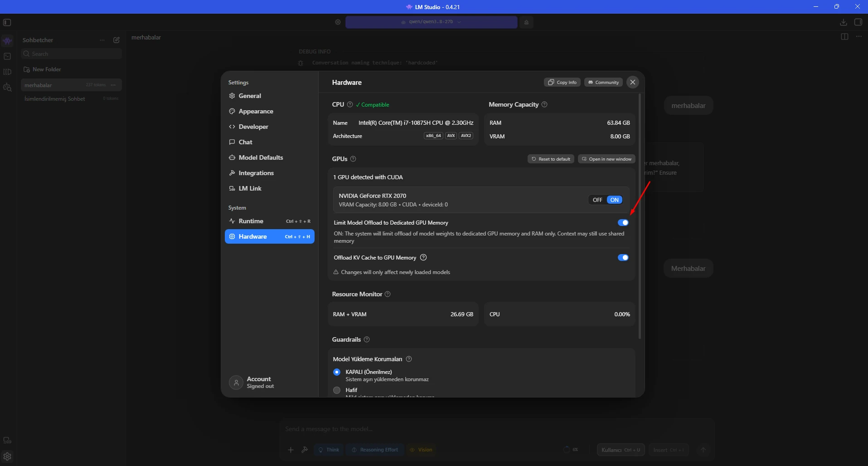The width and height of the screenshot is (868, 466).
Task: Open the downloads icon in top bar
Action: tap(843, 22)
